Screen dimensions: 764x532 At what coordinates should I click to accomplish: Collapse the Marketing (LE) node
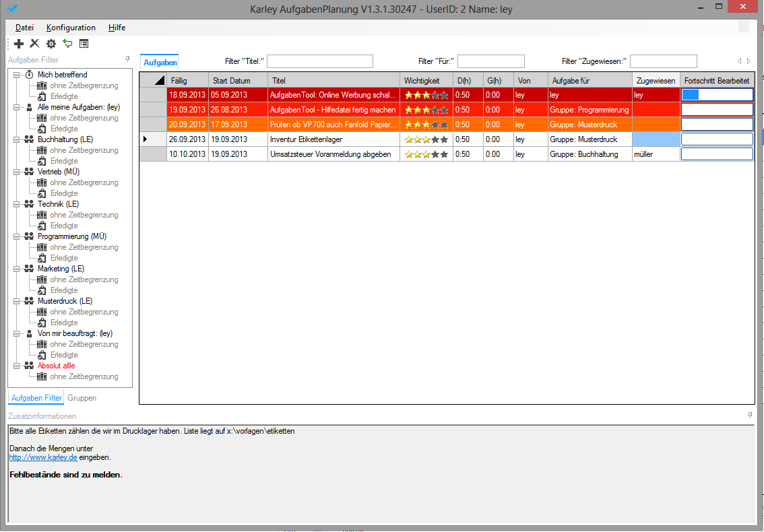16,269
